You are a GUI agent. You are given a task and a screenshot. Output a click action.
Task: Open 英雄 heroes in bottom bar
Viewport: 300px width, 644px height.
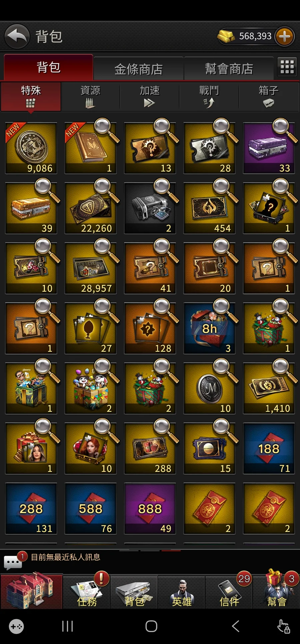point(182,591)
